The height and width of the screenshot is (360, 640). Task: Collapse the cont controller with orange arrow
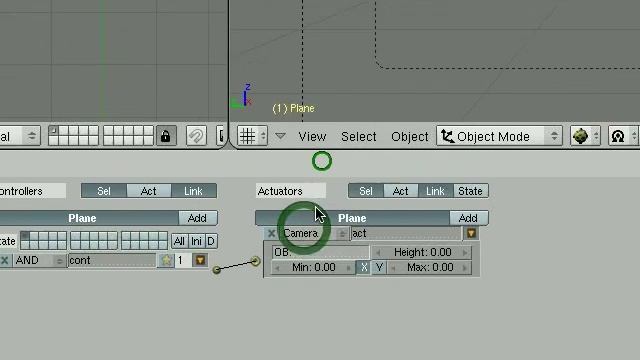pos(200,260)
